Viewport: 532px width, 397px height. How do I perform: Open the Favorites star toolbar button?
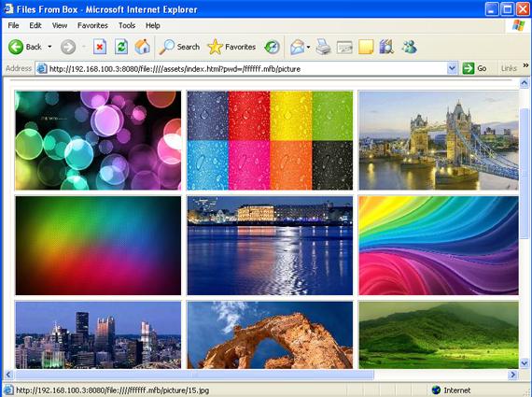pyautogui.click(x=231, y=47)
